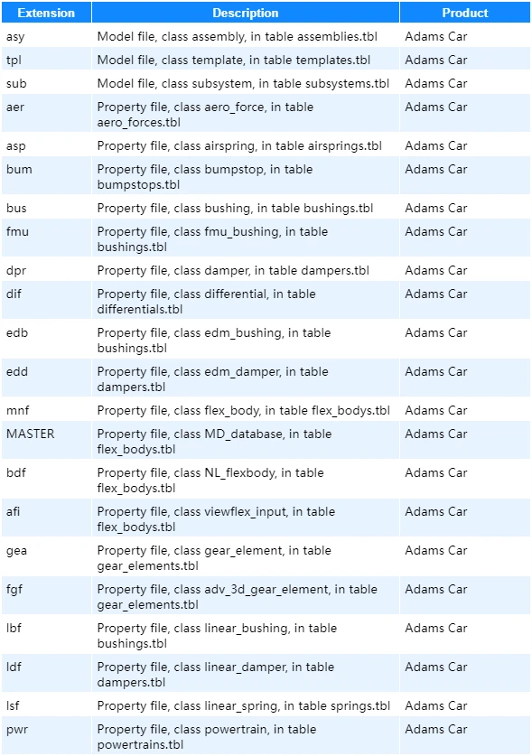Click Adams Car in the pwr row
The image size is (532, 756).
click(436, 729)
